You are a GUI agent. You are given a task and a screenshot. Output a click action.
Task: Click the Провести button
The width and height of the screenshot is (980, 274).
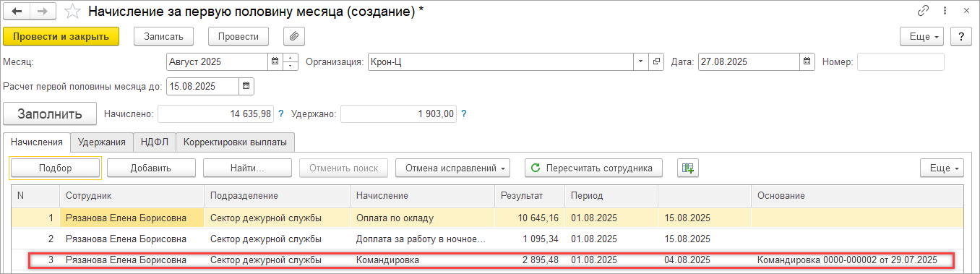click(x=238, y=36)
